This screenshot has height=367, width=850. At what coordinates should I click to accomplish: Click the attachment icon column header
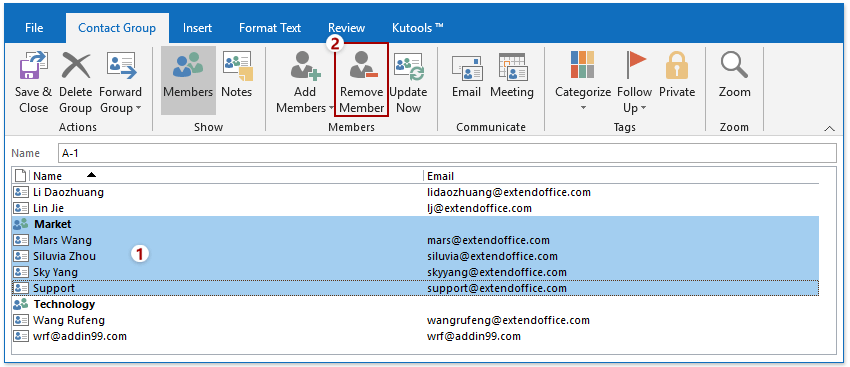pos(21,176)
